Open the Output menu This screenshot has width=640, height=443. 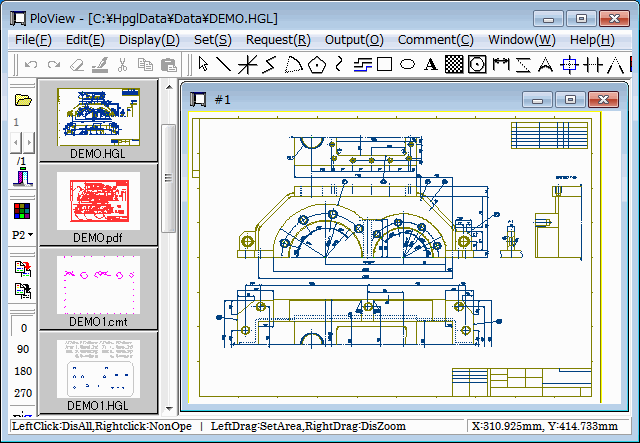353,40
